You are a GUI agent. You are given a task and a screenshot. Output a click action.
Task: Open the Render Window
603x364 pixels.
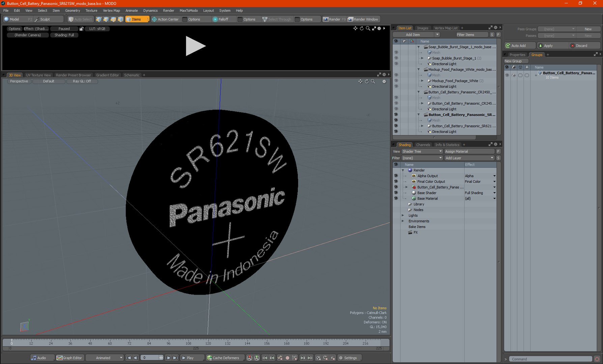click(x=363, y=19)
